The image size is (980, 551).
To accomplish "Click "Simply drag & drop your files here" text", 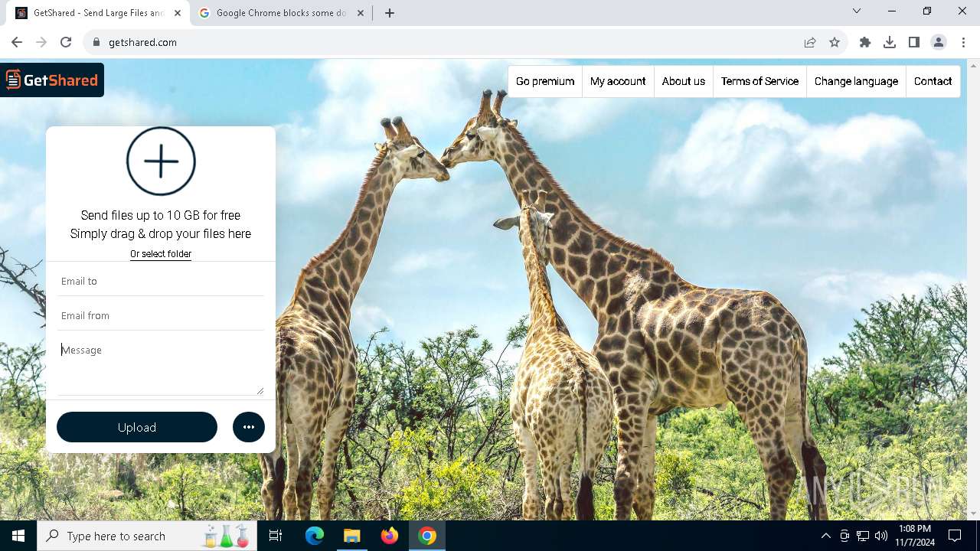I will [161, 234].
